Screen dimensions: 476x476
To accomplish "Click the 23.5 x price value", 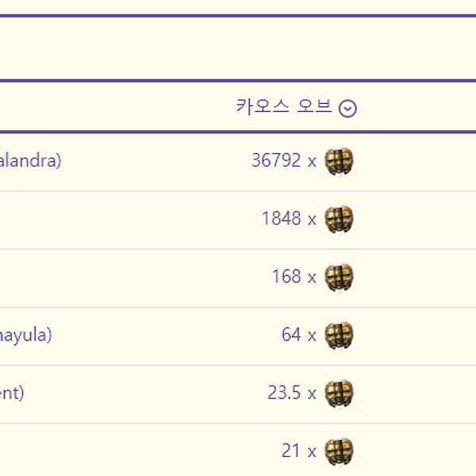I will coord(292,393).
